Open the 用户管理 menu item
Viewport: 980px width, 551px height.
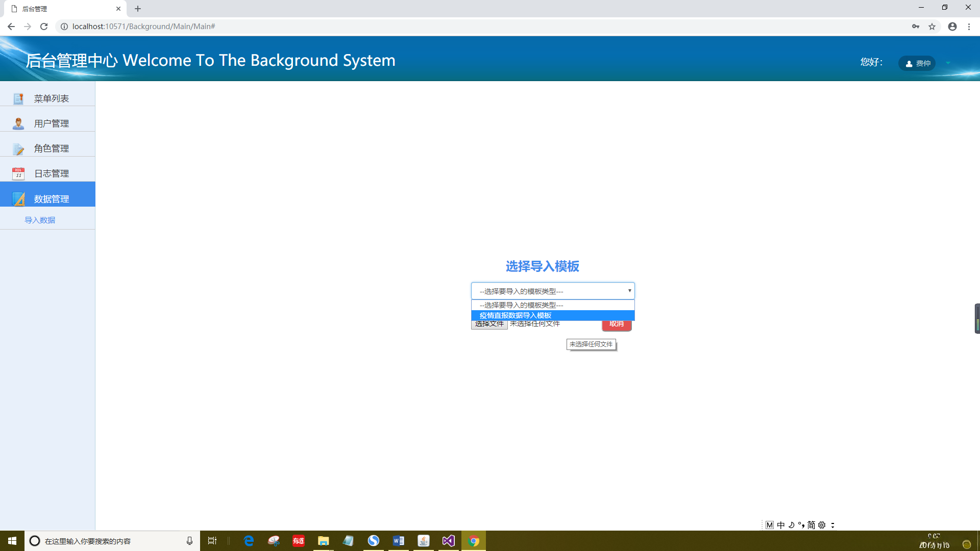coord(52,123)
